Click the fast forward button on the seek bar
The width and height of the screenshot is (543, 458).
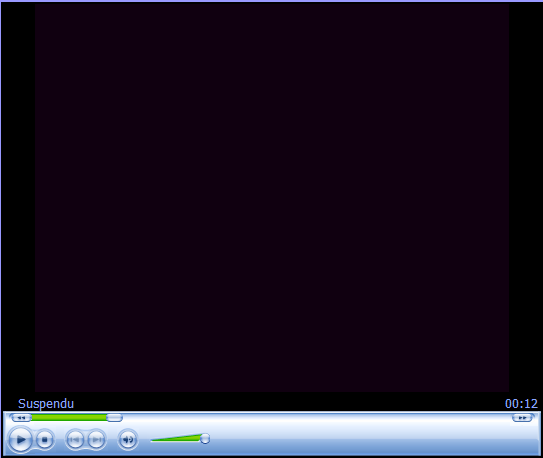click(522, 418)
